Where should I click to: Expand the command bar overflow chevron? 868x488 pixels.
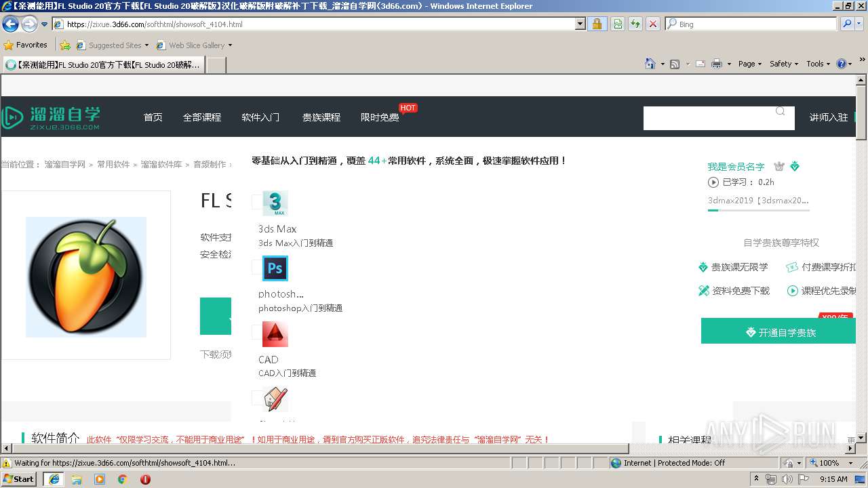tap(862, 60)
